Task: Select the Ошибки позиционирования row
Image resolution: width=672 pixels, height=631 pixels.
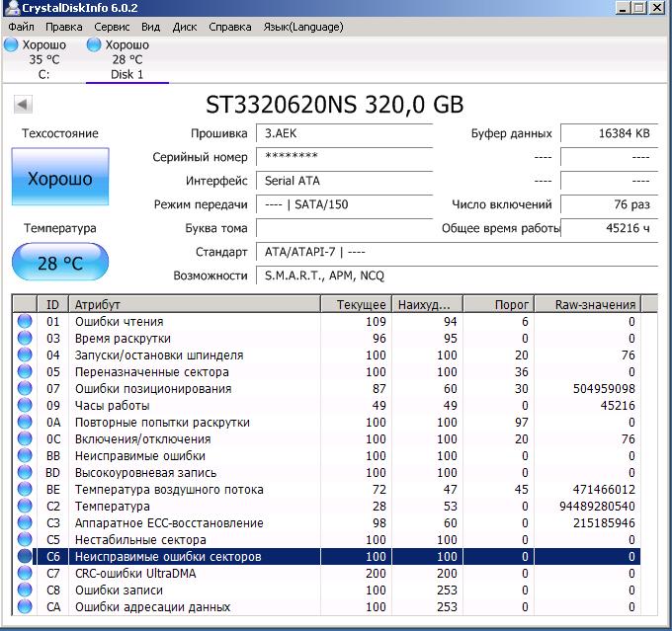Action: tap(326, 388)
